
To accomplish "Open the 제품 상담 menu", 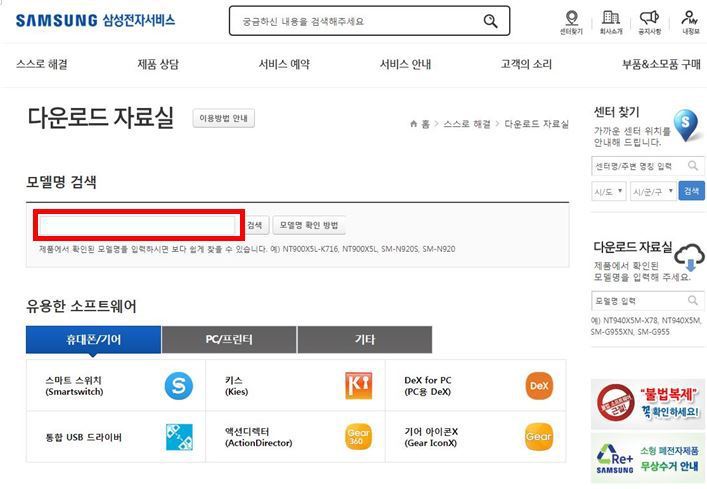I will pyautogui.click(x=158, y=64).
